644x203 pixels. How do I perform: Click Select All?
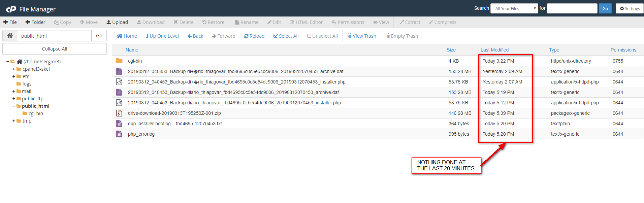[286, 36]
